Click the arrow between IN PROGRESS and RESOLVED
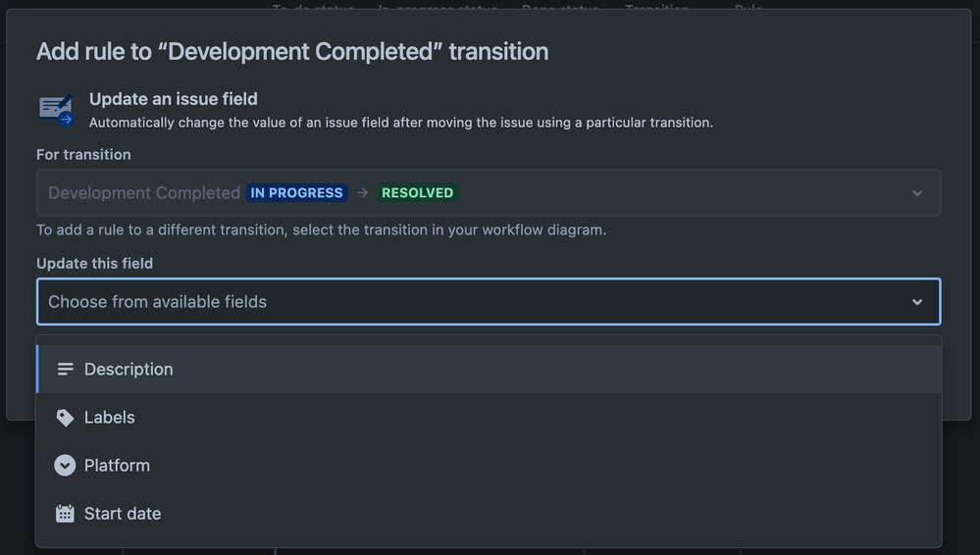 [x=362, y=193]
